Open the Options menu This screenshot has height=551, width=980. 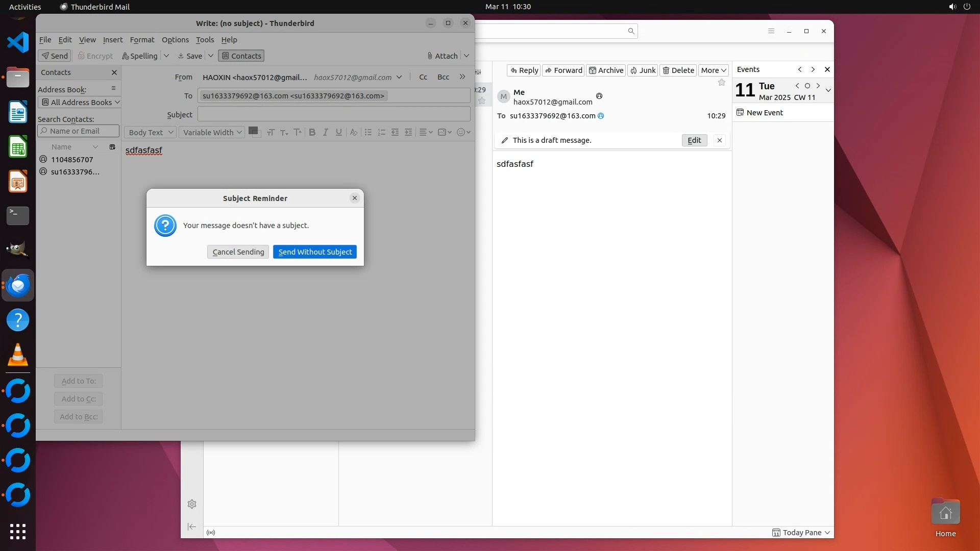tap(175, 40)
